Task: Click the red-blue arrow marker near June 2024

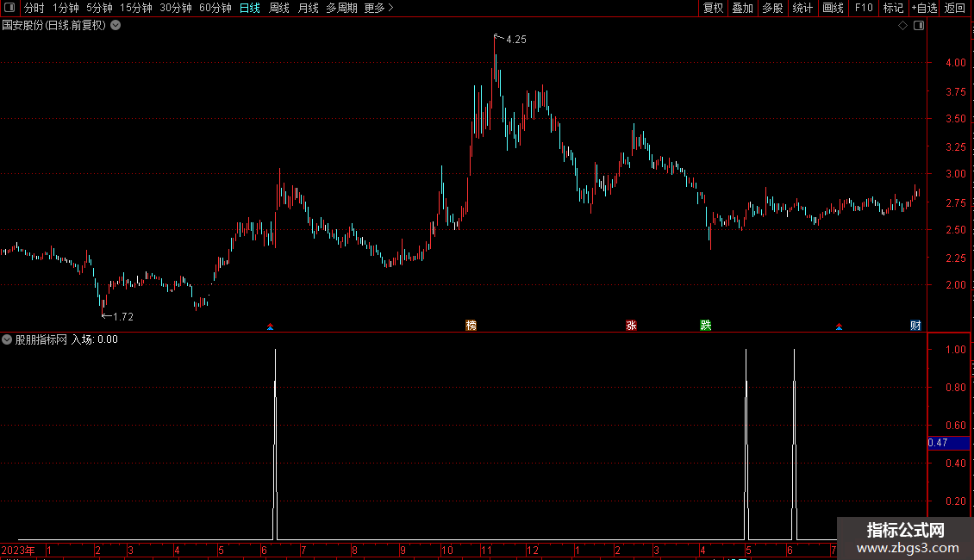Action: pos(840,327)
